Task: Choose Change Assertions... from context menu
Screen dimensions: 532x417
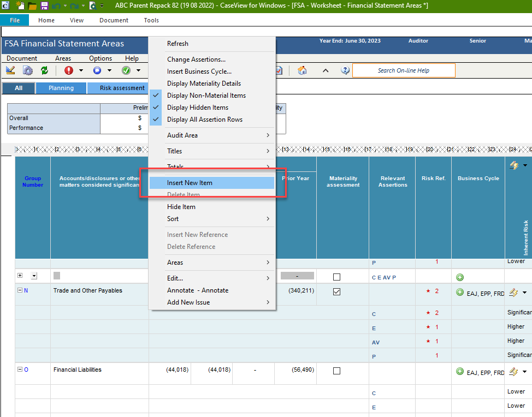Action: [x=212, y=59]
